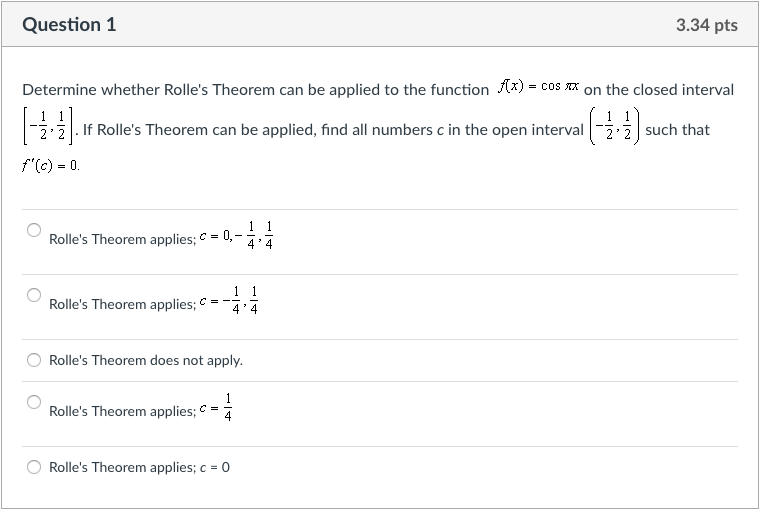Screen dimensions: 760x512
Task: Pick the radio button for c = 0
Action: [x=34, y=467]
